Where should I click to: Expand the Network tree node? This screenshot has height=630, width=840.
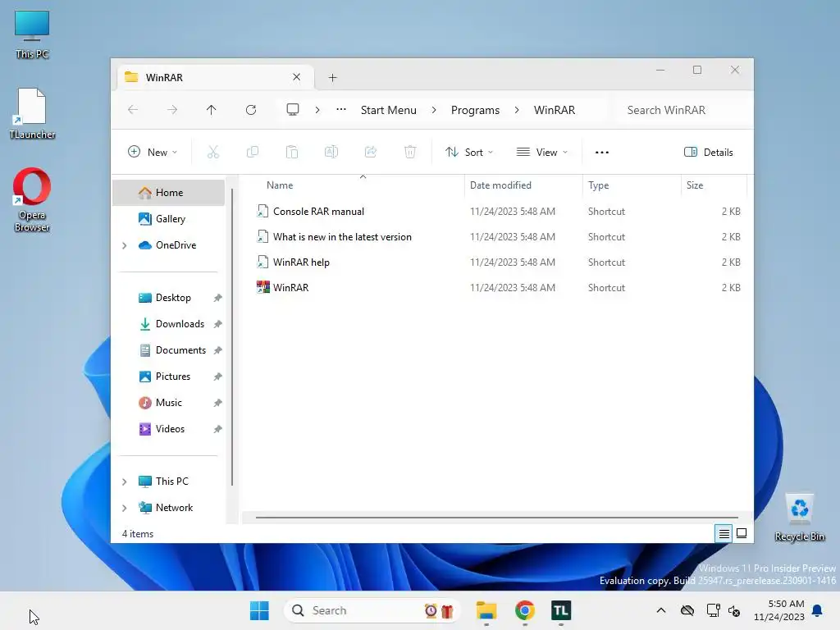125,508
